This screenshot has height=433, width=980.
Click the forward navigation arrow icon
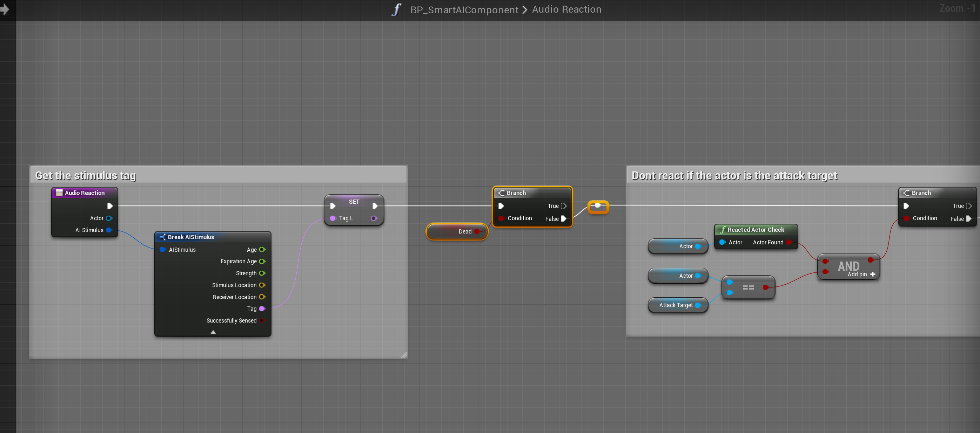coord(5,9)
